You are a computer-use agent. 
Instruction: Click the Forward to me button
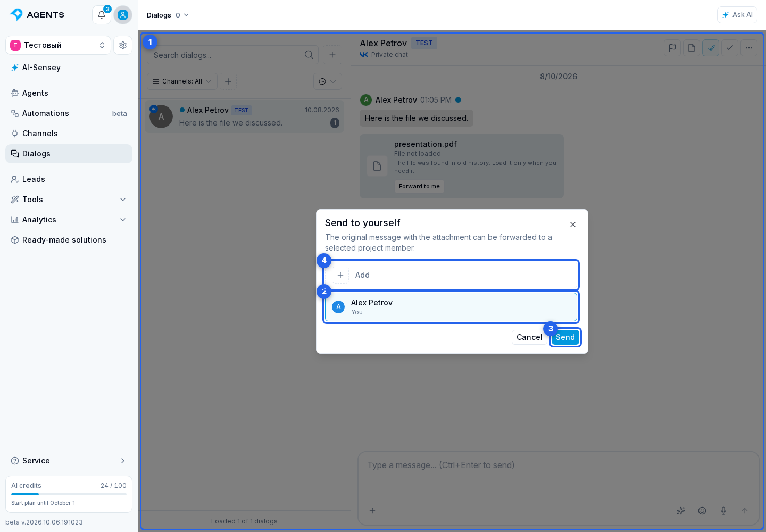point(419,186)
